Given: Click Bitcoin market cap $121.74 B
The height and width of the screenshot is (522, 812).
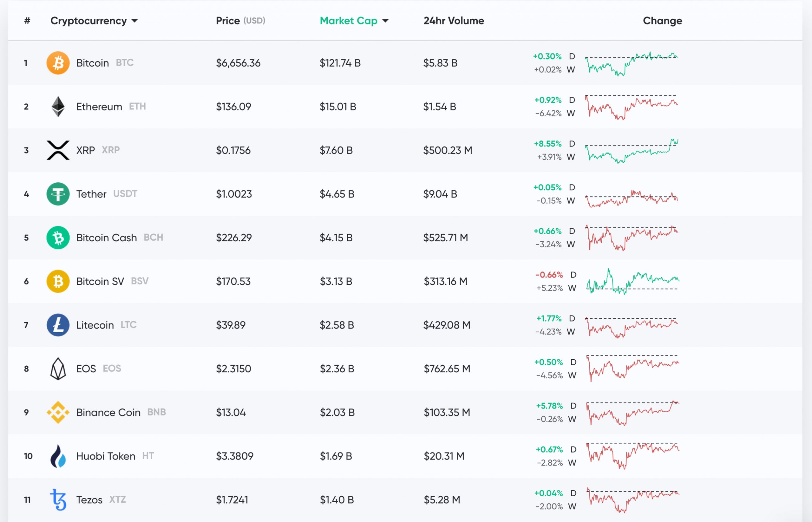Looking at the screenshot, I should pos(340,63).
